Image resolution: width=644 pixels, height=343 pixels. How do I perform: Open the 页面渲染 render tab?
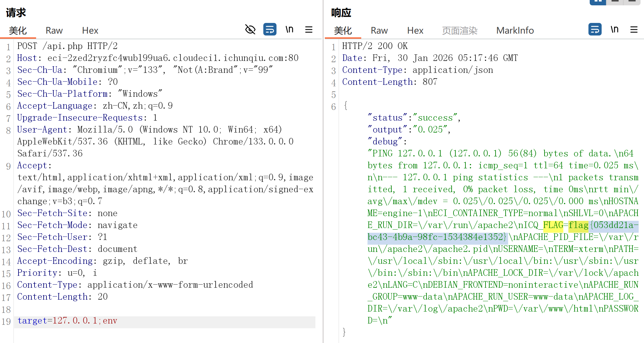coord(460,30)
